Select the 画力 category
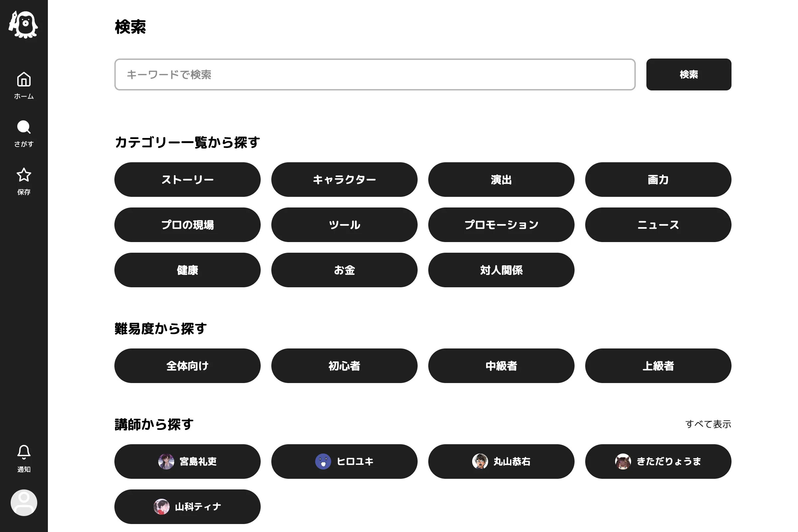The image size is (798, 532). [x=658, y=180]
